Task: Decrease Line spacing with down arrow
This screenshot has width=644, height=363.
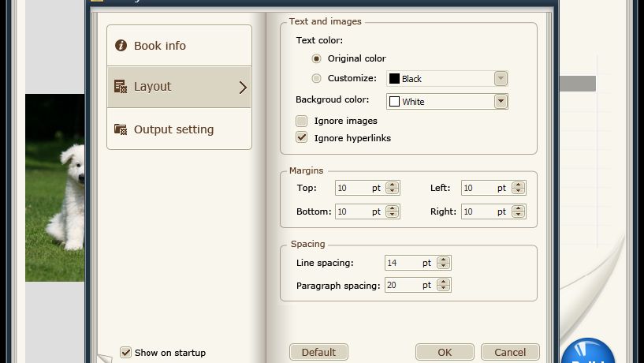Action: pos(443,266)
